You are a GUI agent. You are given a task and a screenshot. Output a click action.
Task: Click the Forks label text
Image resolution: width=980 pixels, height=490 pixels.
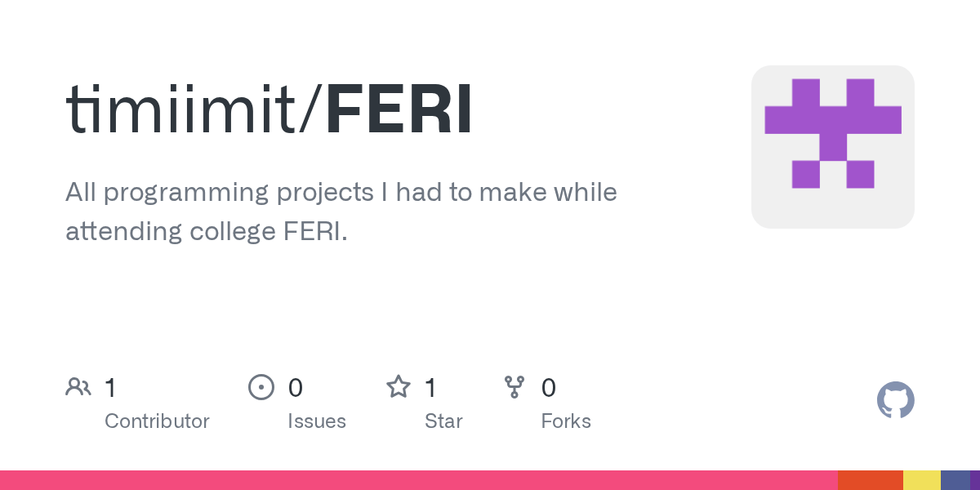566,421
